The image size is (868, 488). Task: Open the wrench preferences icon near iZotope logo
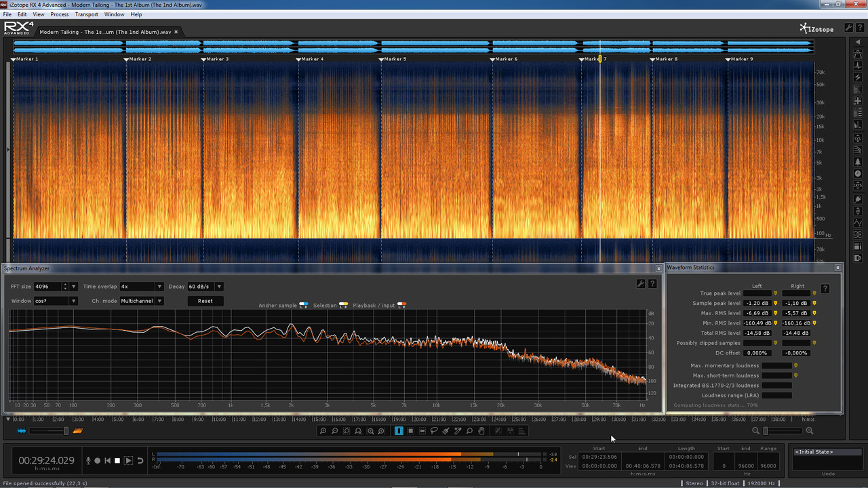point(848,28)
